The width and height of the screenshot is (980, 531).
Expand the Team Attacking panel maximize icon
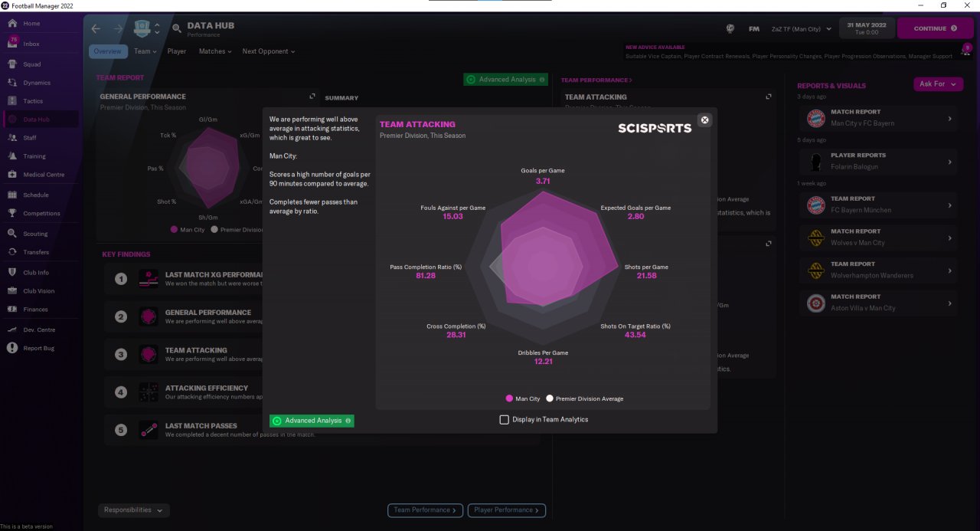769,97
